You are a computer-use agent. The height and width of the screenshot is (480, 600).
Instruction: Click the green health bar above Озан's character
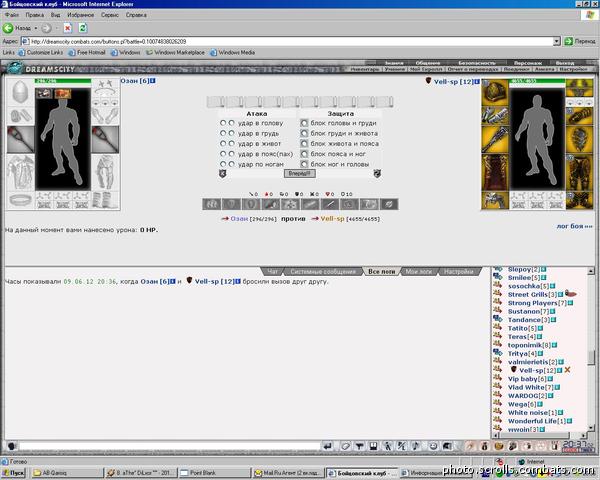pyautogui.click(x=63, y=81)
